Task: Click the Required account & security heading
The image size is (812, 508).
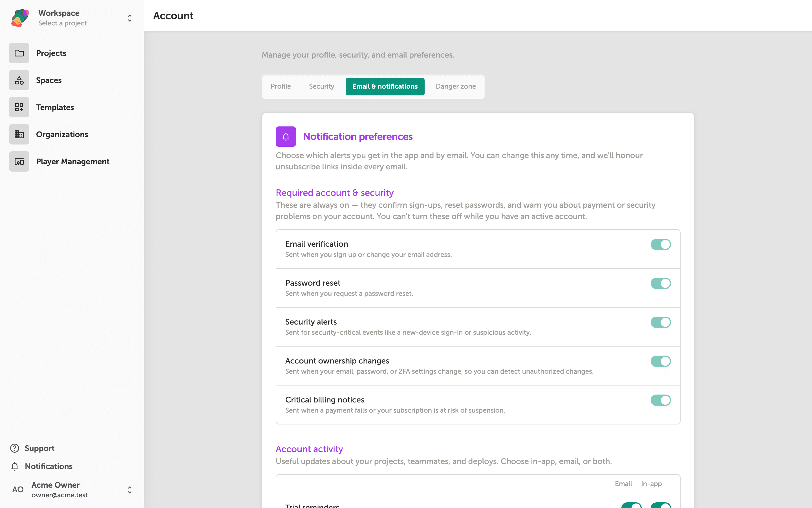Action: tap(335, 193)
